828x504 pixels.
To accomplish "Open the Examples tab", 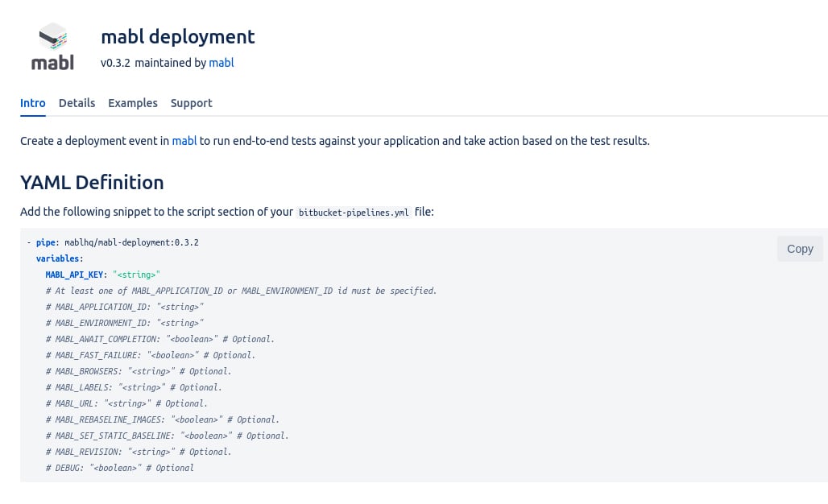I will pyautogui.click(x=133, y=103).
